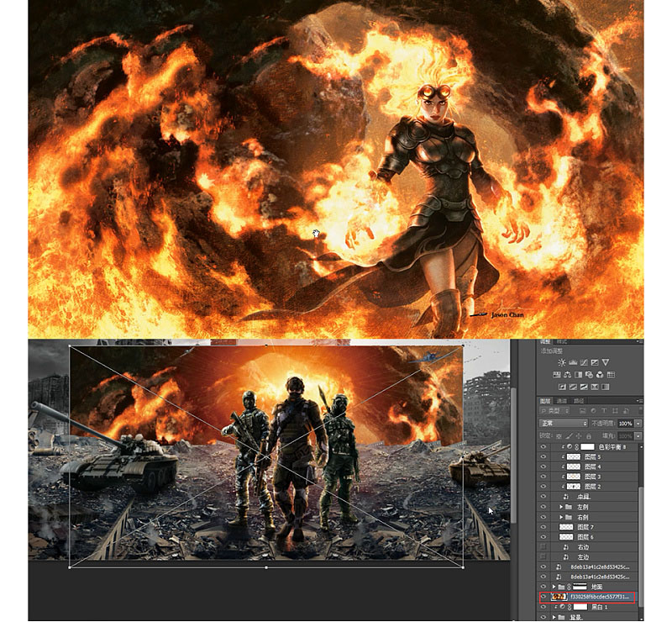This screenshot has height=622, width=672.
Task: Add a Gradient Map adjustment layer
Action: 596,386
